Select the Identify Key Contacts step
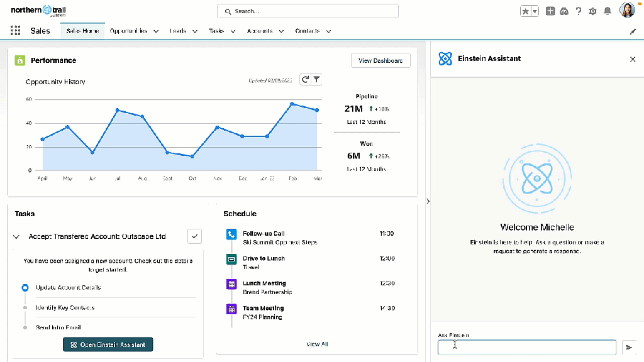This screenshot has width=644, height=362. point(65,307)
